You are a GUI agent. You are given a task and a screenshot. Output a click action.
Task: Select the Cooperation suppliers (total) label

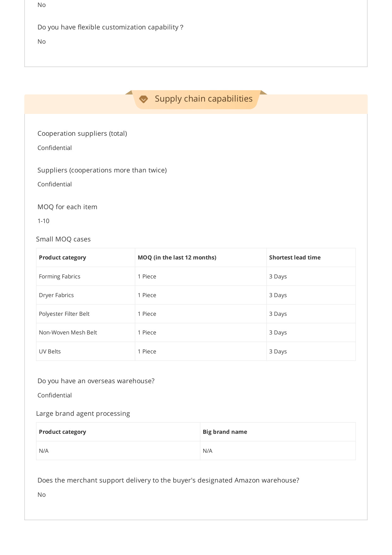pos(82,134)
